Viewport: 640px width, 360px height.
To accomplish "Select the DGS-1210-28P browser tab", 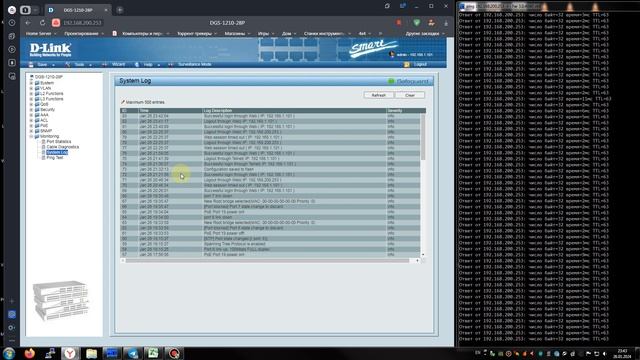I will [78, 10].
